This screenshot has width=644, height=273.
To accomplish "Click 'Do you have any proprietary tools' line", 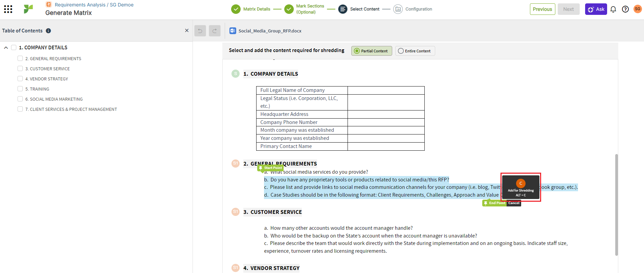I will pyautogui.click(x=357, y=180).
